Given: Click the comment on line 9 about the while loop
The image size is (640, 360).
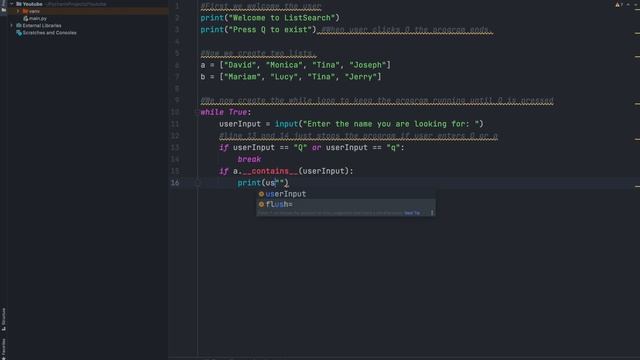Looking at the screenshot, I should click(377, 100).
